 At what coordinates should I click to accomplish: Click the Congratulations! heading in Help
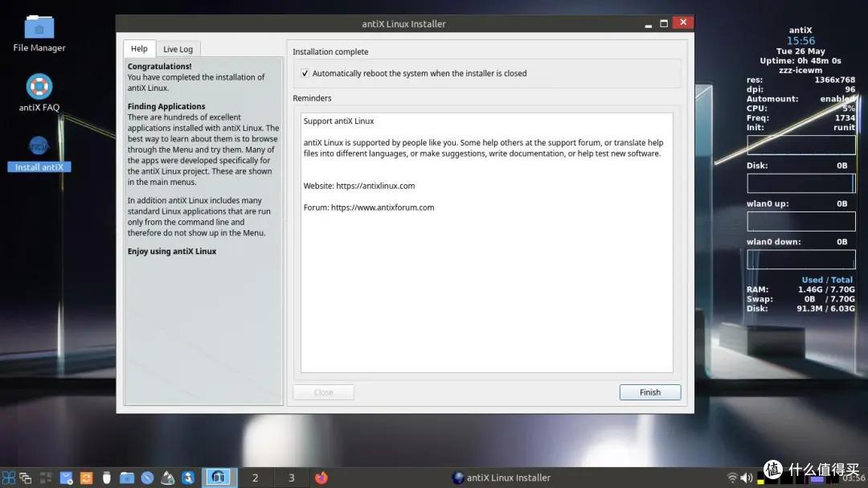point(159,67)
